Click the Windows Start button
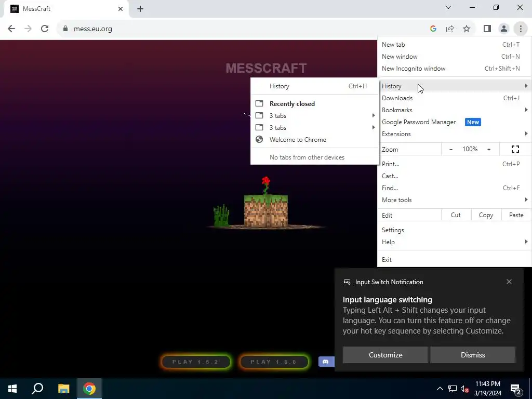532x399 pixels. click(12, 389)
